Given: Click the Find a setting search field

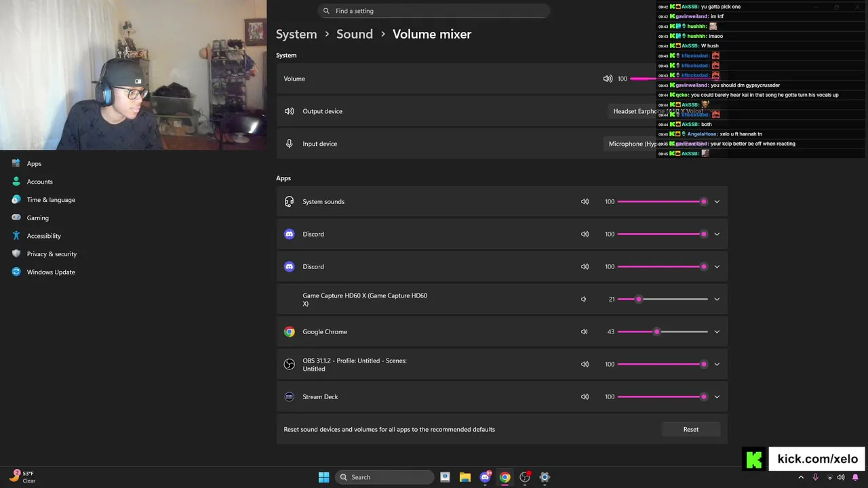Looking at the screenshot, I should tap(433, 11).
